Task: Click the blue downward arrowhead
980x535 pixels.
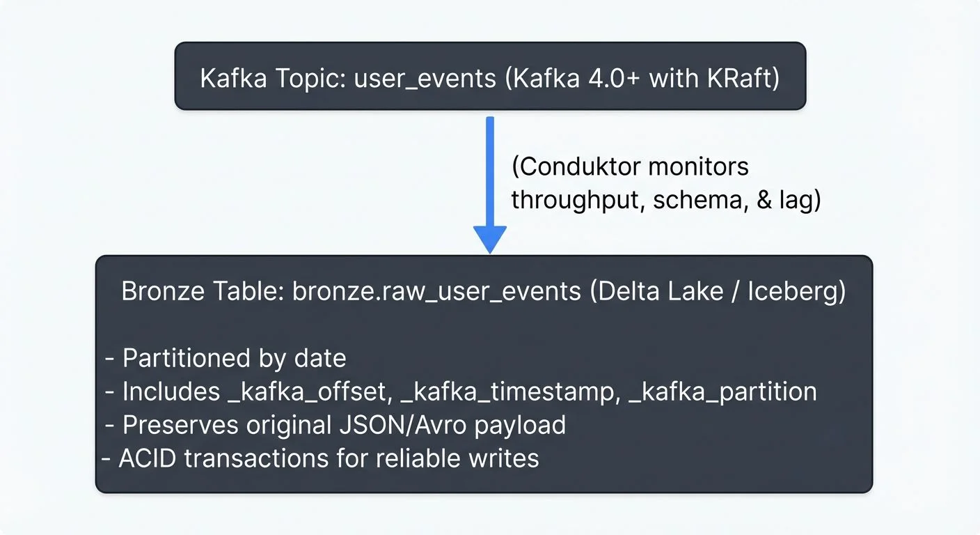Action: click(x=489, y=239)
